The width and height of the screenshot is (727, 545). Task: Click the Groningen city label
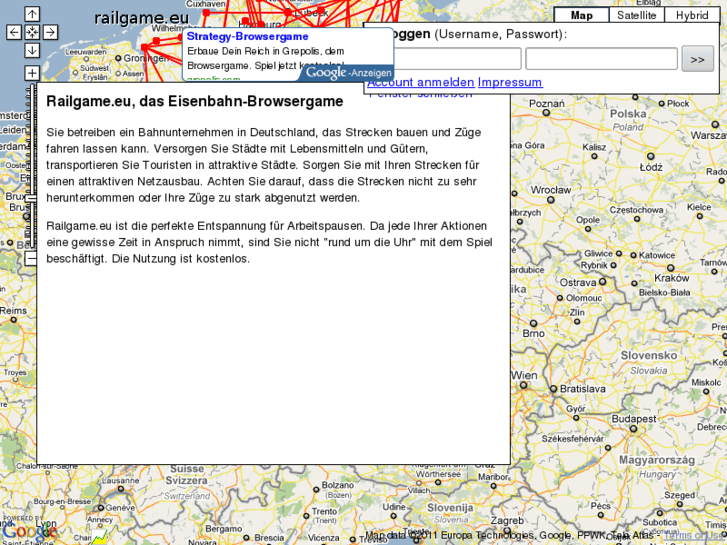(x=146, y=58)
